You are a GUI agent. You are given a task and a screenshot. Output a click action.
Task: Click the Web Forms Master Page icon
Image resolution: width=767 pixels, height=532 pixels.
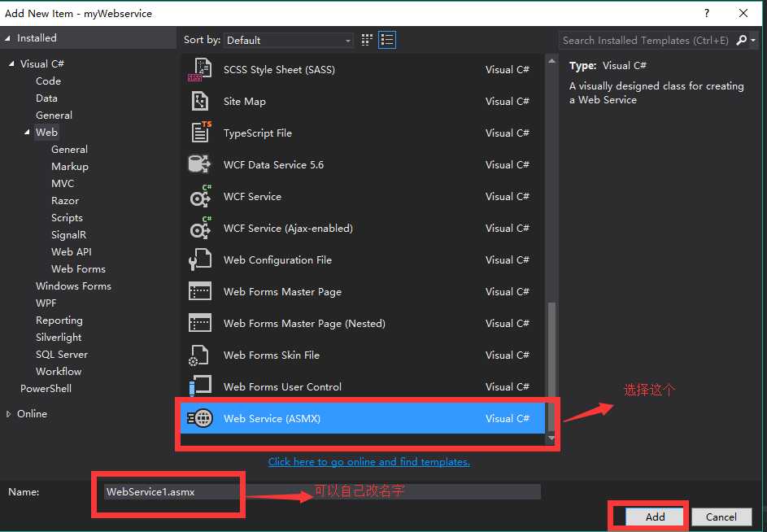click(x=199, y=292)
